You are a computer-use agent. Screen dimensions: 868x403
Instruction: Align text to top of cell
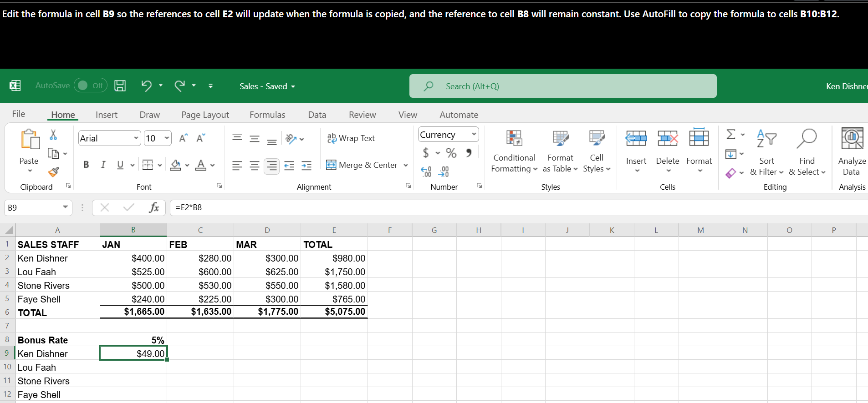tap(237, 138)
